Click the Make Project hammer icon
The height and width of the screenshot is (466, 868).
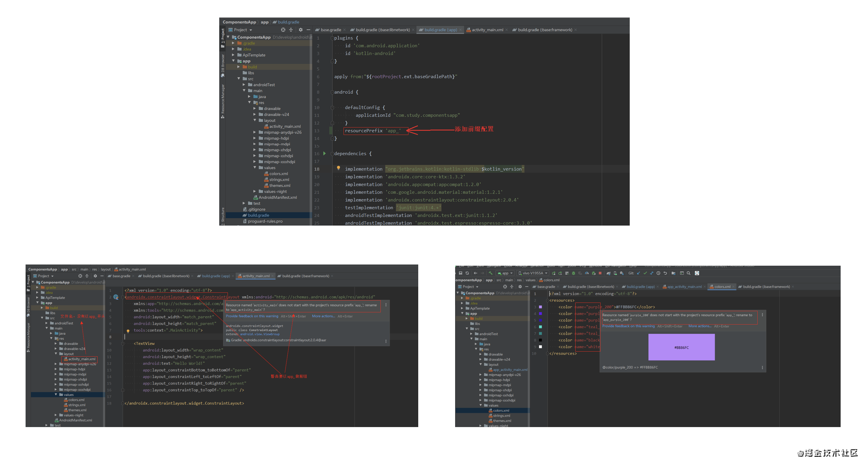491,273
